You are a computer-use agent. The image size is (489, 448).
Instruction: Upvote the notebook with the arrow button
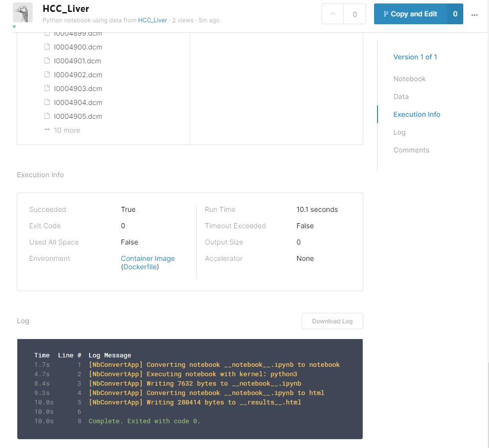(x=333, y=14)
